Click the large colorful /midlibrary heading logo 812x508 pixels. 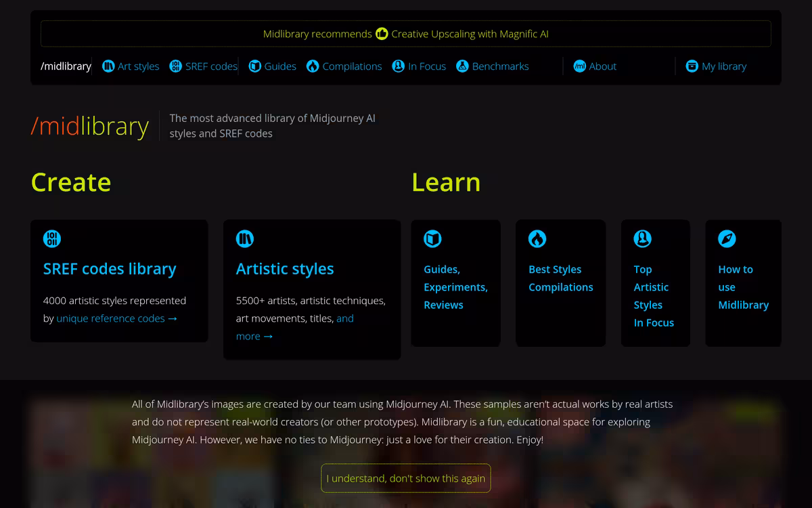point(90,127)
